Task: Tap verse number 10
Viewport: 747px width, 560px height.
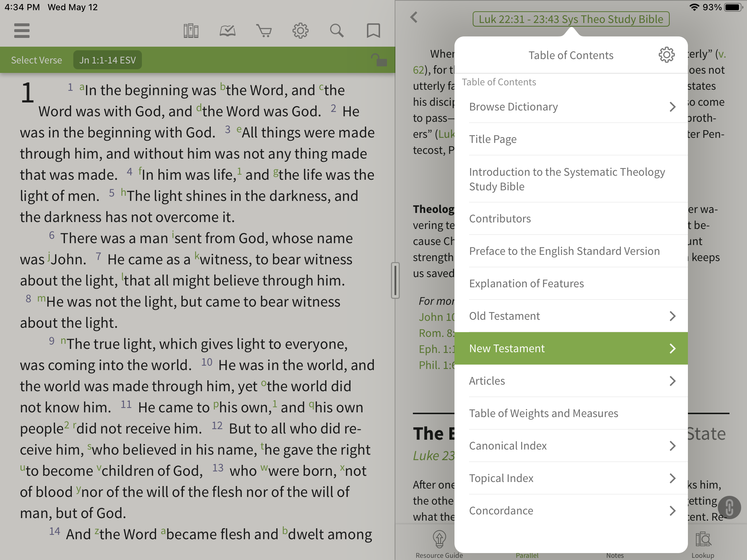Action: (207, 362)
